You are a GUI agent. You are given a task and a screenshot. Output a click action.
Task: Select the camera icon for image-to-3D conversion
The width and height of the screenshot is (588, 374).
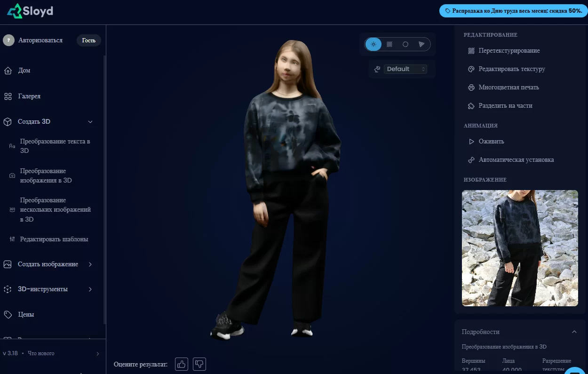12,175
